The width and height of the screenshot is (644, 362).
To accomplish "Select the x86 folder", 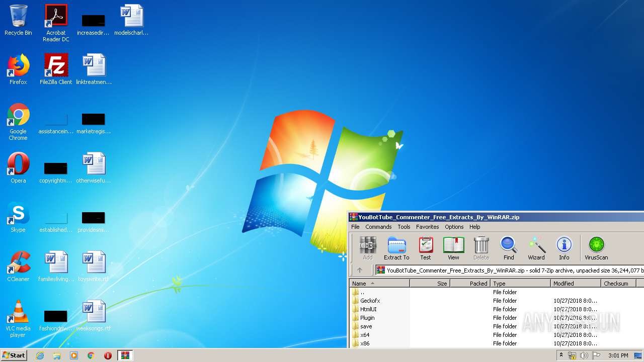I will tap(497, 343).
